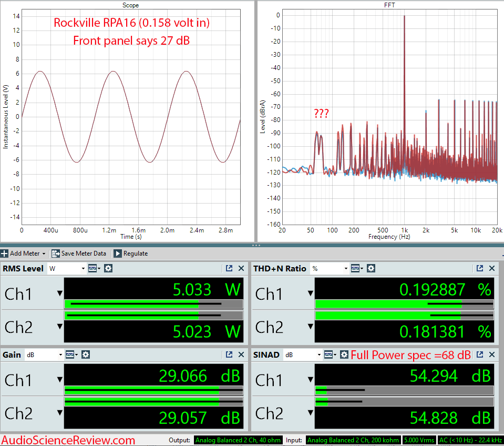Open THD+N Ratio settings gear
Viewport: 504px width, 446px height.
pos(371,268)
